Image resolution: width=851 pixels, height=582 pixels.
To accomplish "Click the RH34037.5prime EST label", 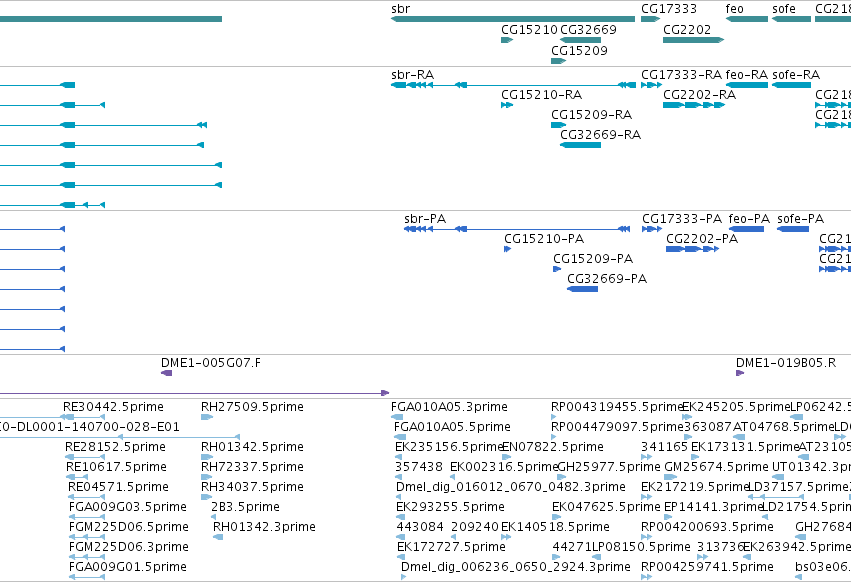I will click(252, 488).
